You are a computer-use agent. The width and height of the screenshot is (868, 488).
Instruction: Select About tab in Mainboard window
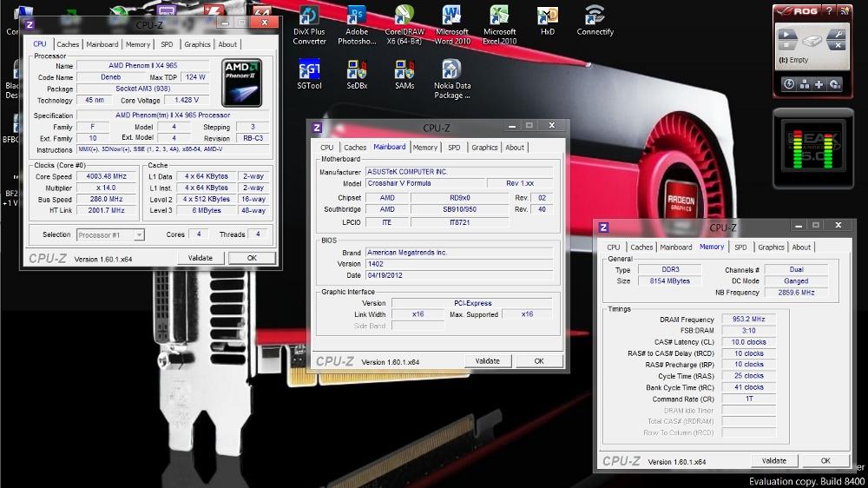(x=514, y=148)
